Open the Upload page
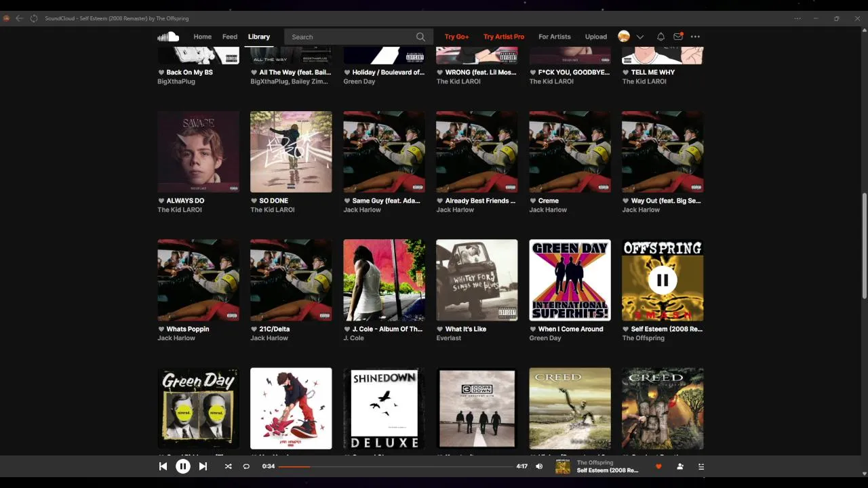The width and height of the screenshot is (868, 488). tap(596, 37)
